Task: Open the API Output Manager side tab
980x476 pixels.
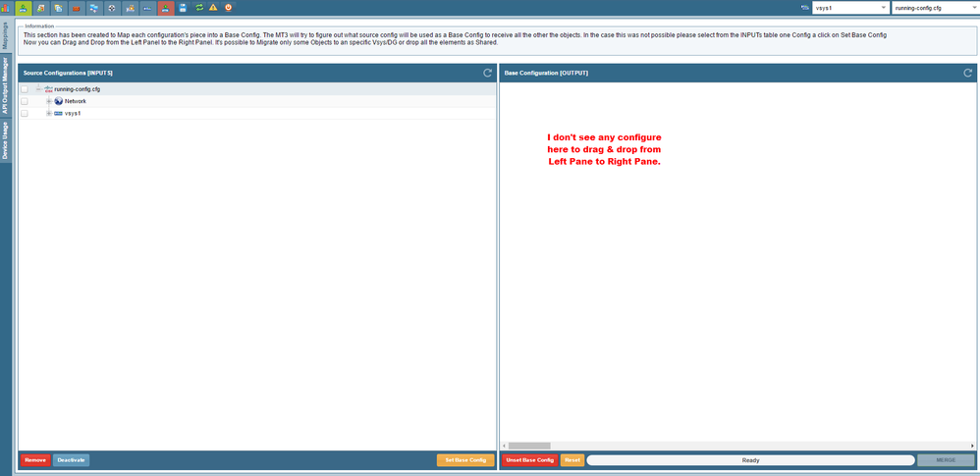Action: 6,85
